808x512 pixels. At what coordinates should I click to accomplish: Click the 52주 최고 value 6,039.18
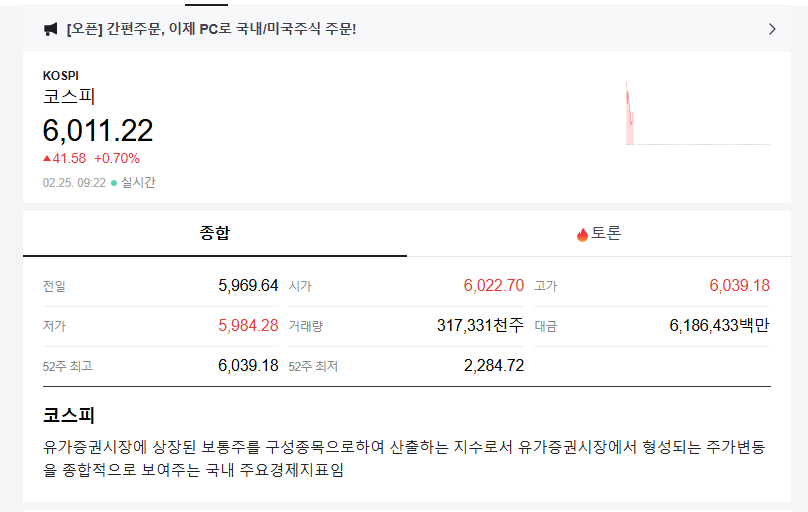[x=248, y=366]
